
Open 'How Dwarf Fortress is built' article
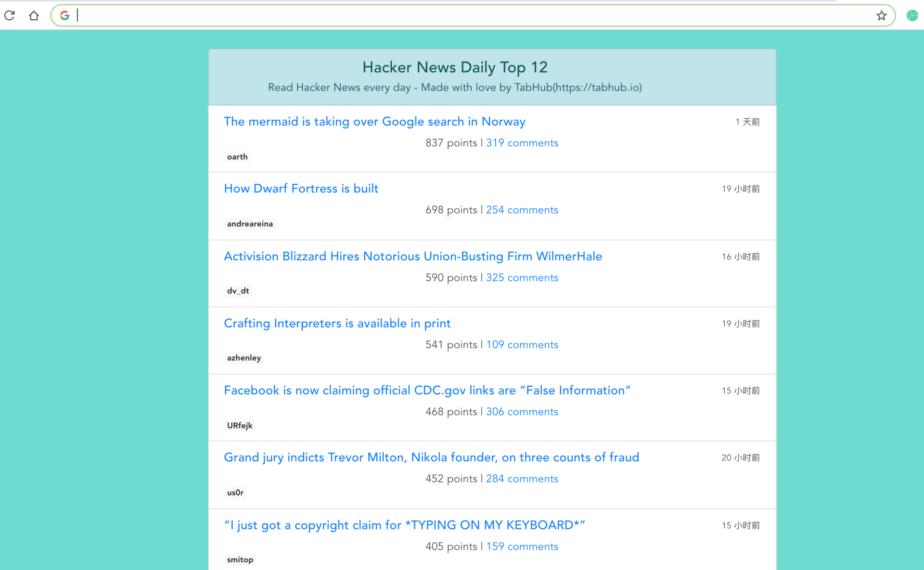301,189
